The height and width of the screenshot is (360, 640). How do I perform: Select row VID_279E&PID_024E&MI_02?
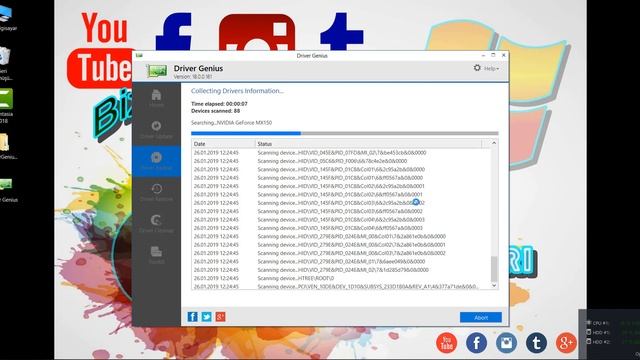pos(341,270)
